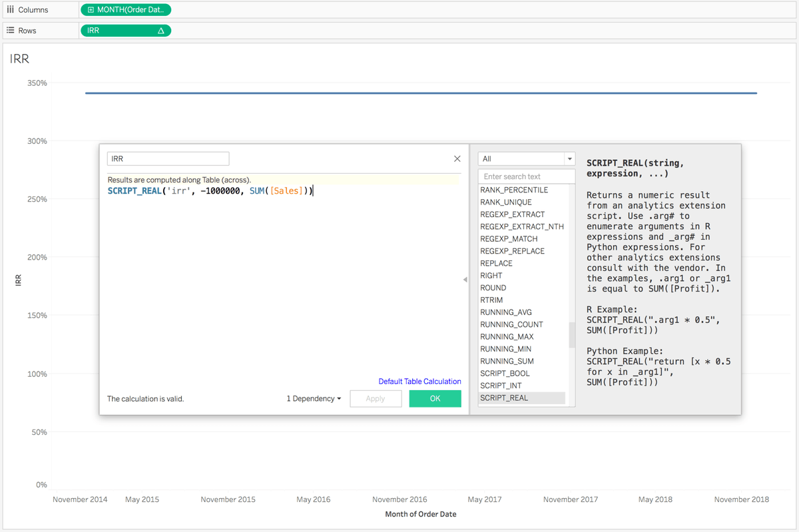Click the November 2014 axis label
Viewport: 799px width, 532px height.
[80, 499]
